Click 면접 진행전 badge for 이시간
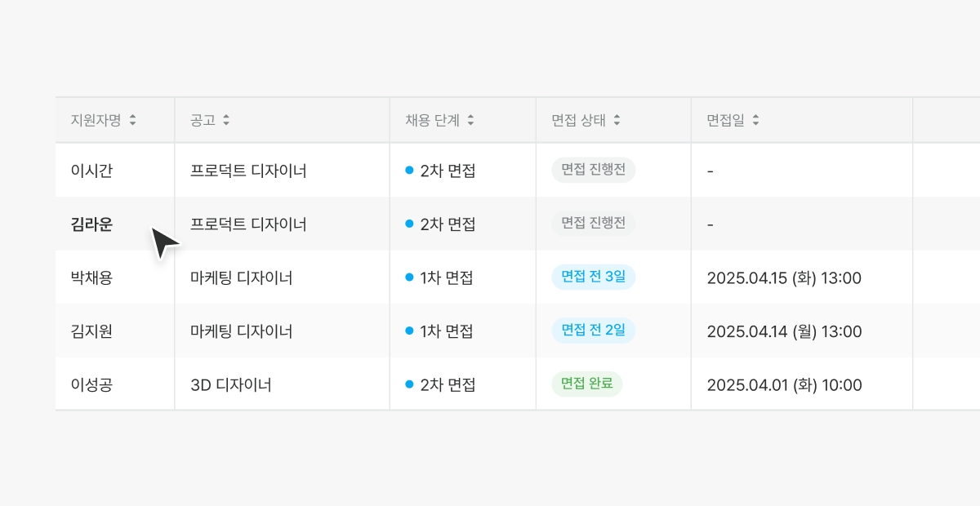This screenshot has width=980, height=506. pyautogui.click(x=593, y=170)
